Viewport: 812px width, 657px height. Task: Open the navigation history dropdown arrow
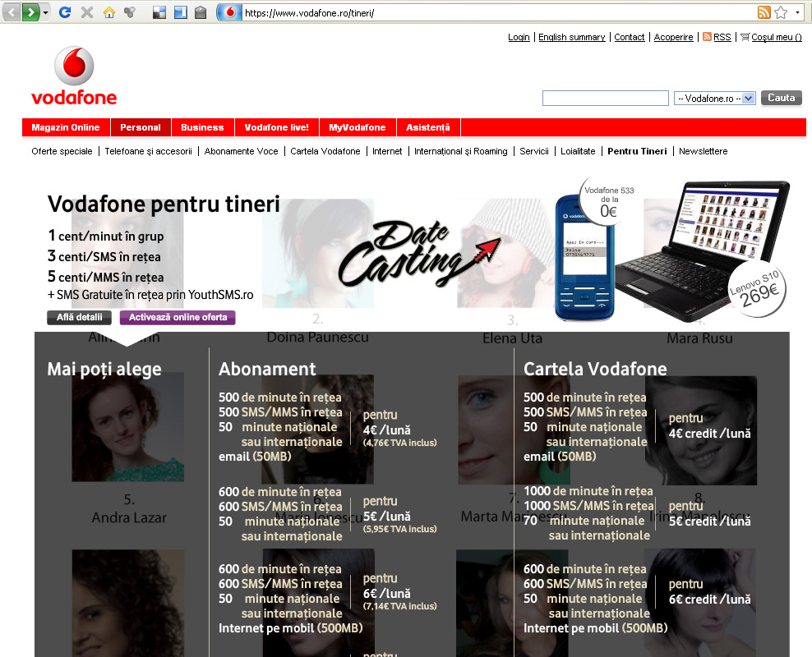coord(45,13)
